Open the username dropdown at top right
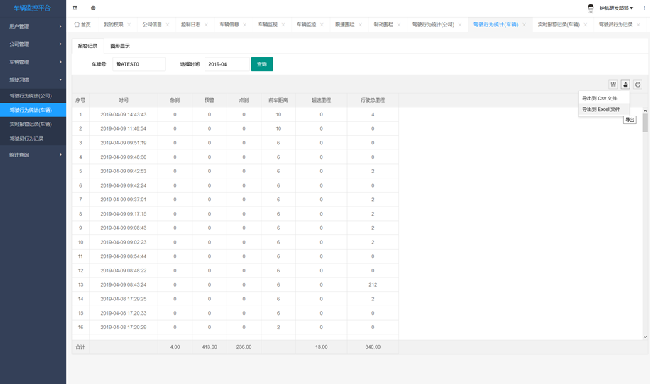 [x=616, y=8]
